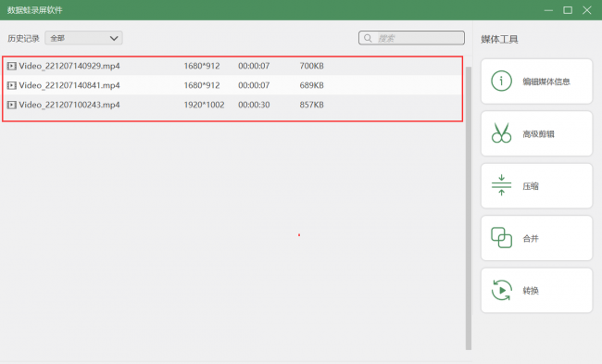Click the 00:00:30 duration value

254,105
